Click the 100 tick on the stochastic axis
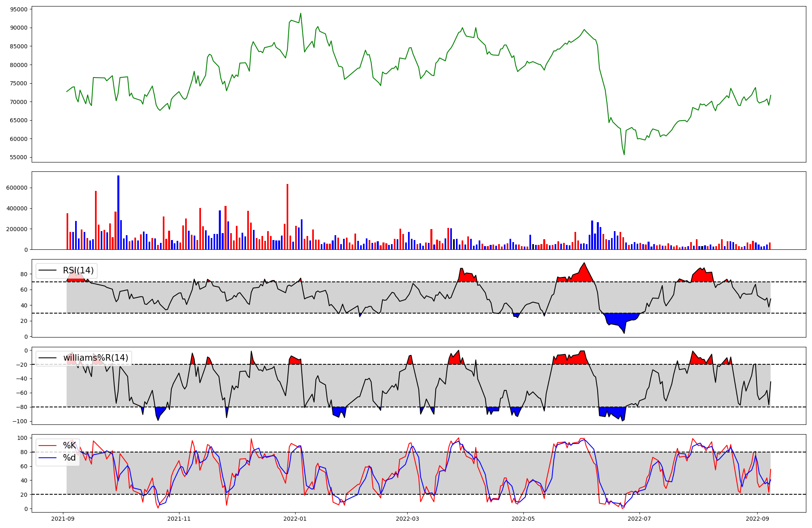This screenshot has width=812, height=528. [23, 438]
